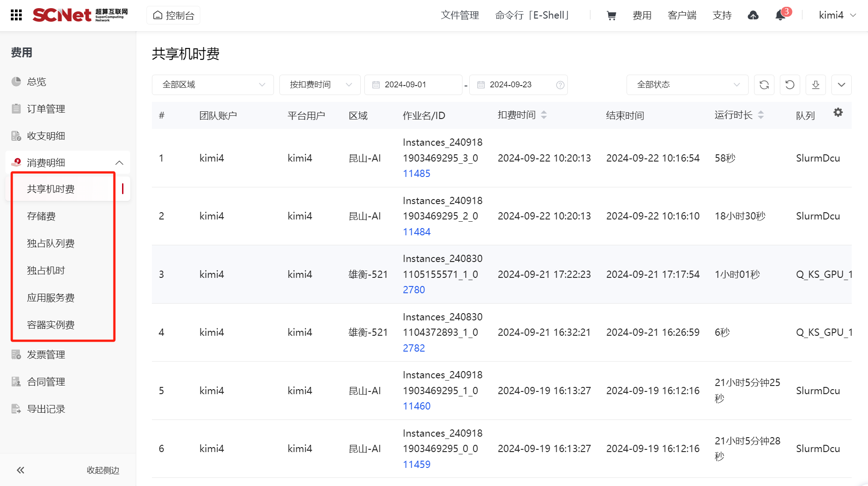Open 文件管理 in the top navigation
This screenshot has width=868, height=486.
[460, 15]
